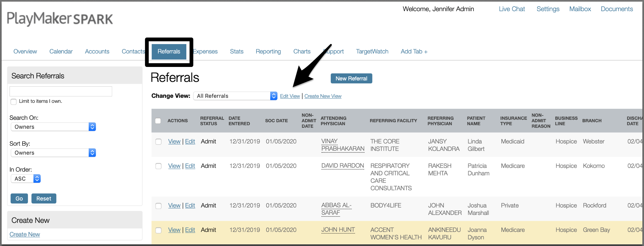Click the Reset button

pyautogui.click(x=44, y=198)
